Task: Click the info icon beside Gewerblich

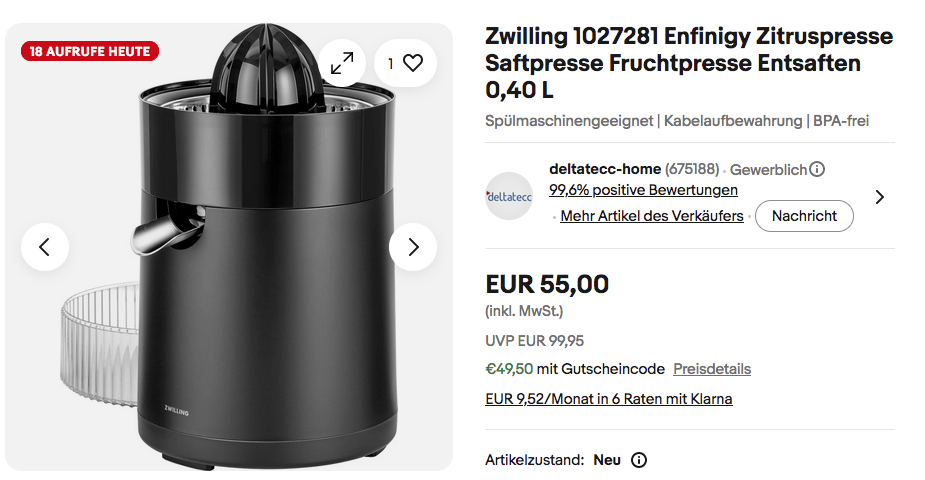Action: [817, 169]
